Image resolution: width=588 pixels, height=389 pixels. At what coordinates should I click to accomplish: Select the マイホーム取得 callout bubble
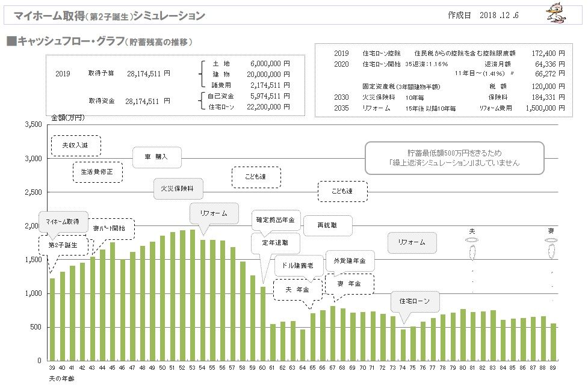point(64,222)
